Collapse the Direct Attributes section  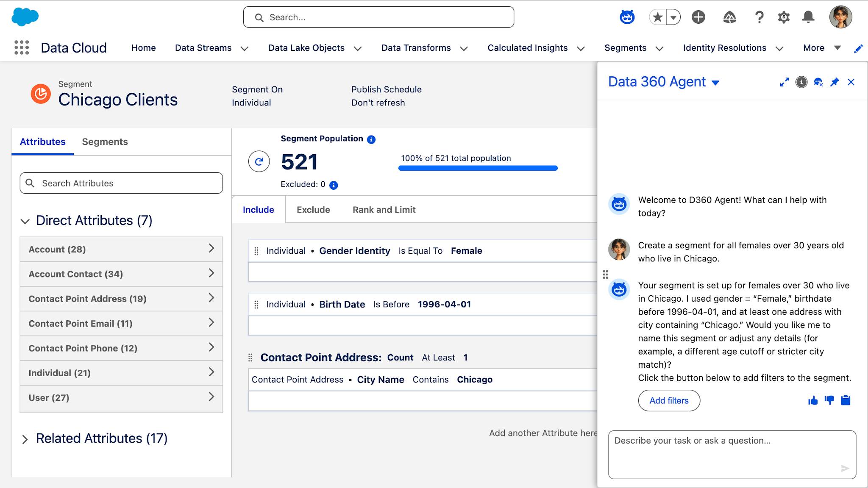(x=25, y=221)
